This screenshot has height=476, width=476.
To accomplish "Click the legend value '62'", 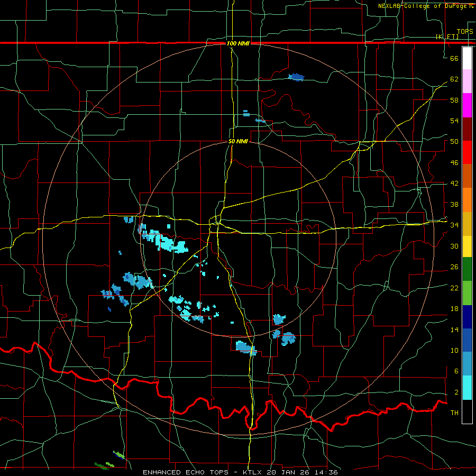I will coord(454,79).
